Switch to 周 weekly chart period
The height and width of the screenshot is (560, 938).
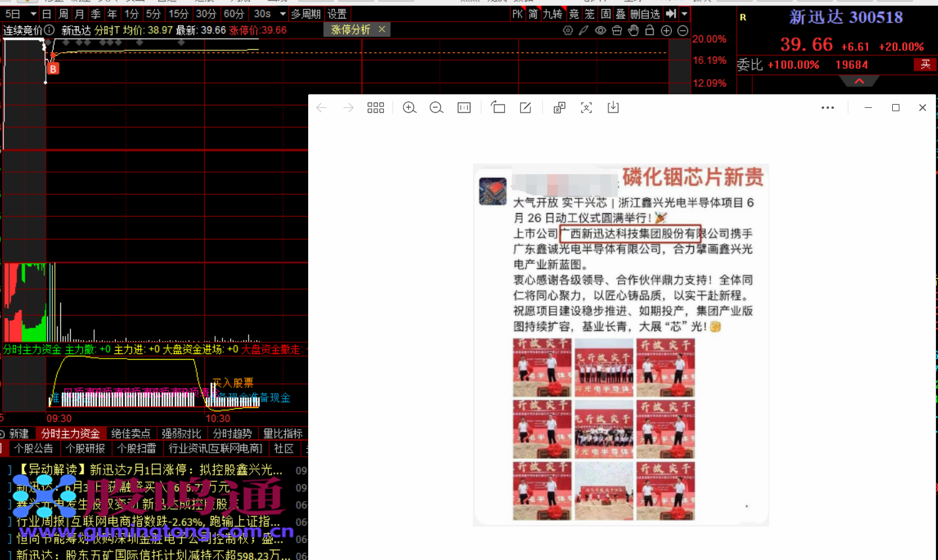coord(63,14)
